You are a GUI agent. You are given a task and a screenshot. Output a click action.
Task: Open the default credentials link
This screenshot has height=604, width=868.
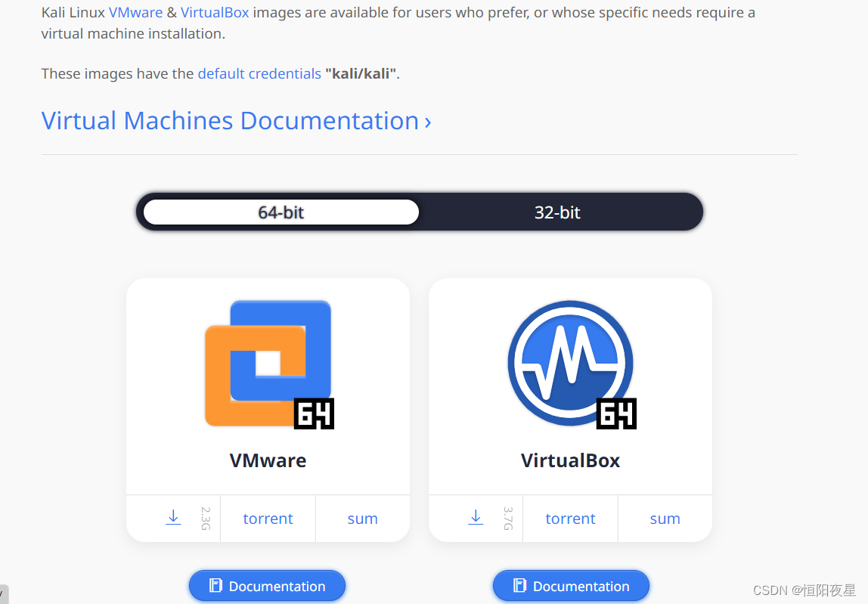click(259, 73)
